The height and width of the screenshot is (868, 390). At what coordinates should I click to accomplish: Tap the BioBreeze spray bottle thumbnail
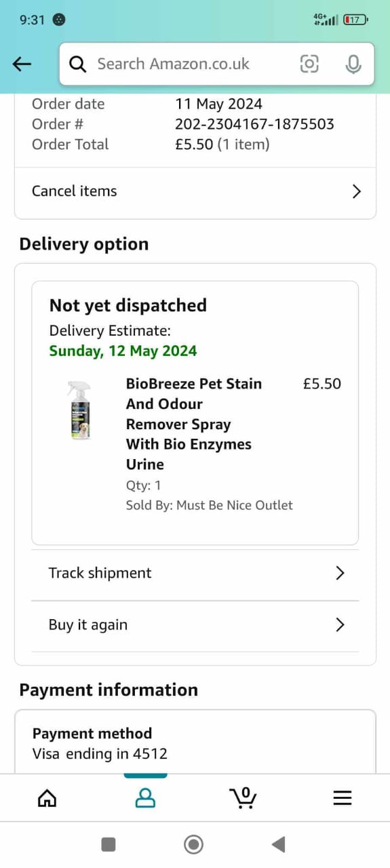coord(79,410)
